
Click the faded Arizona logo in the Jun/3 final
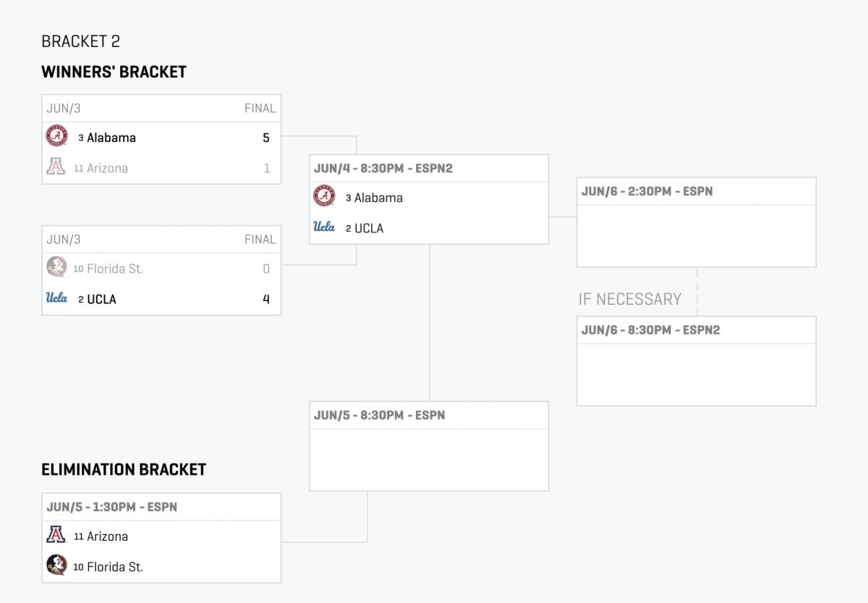click(x=56, y=167)
